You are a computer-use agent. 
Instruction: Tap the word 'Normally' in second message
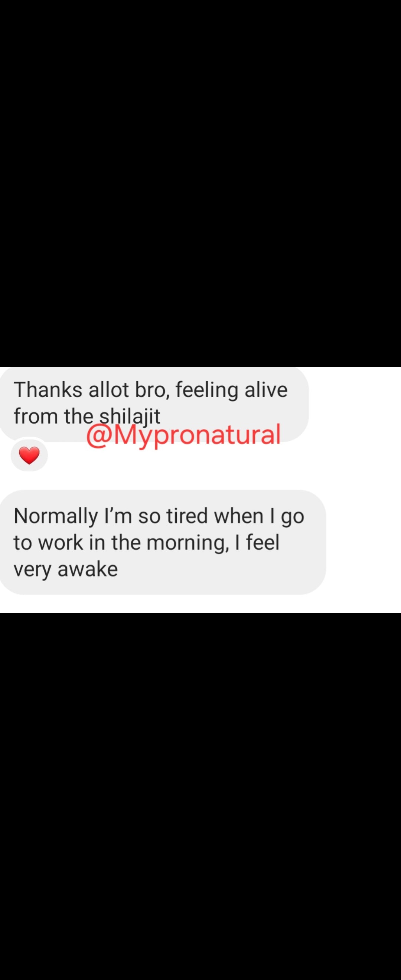(x=56, y=517)
